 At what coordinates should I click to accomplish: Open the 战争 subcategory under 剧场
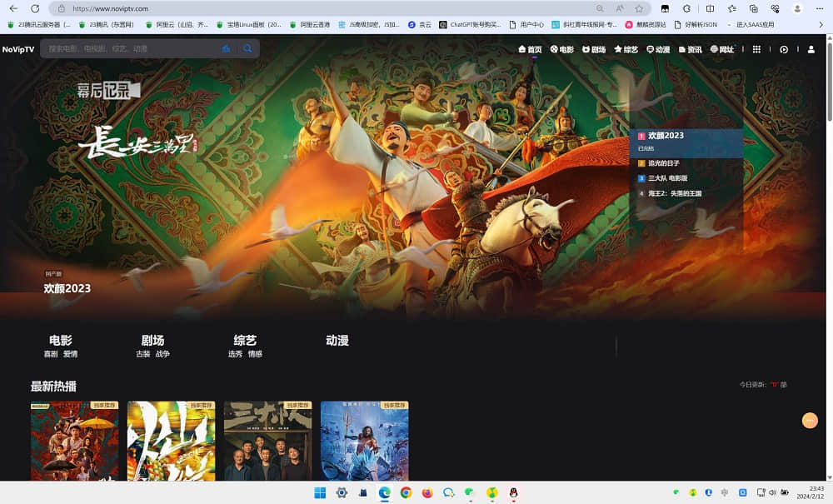coord(162,354)
